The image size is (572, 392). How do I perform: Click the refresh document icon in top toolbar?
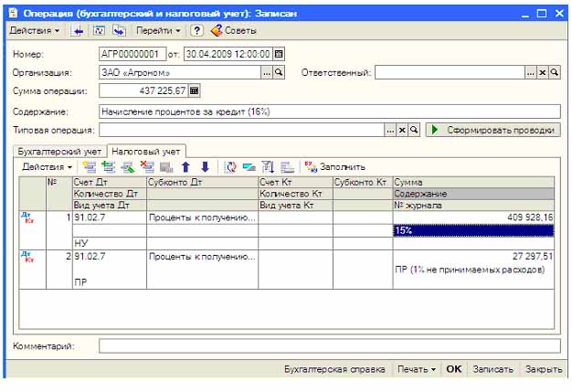tap(99, 31)
